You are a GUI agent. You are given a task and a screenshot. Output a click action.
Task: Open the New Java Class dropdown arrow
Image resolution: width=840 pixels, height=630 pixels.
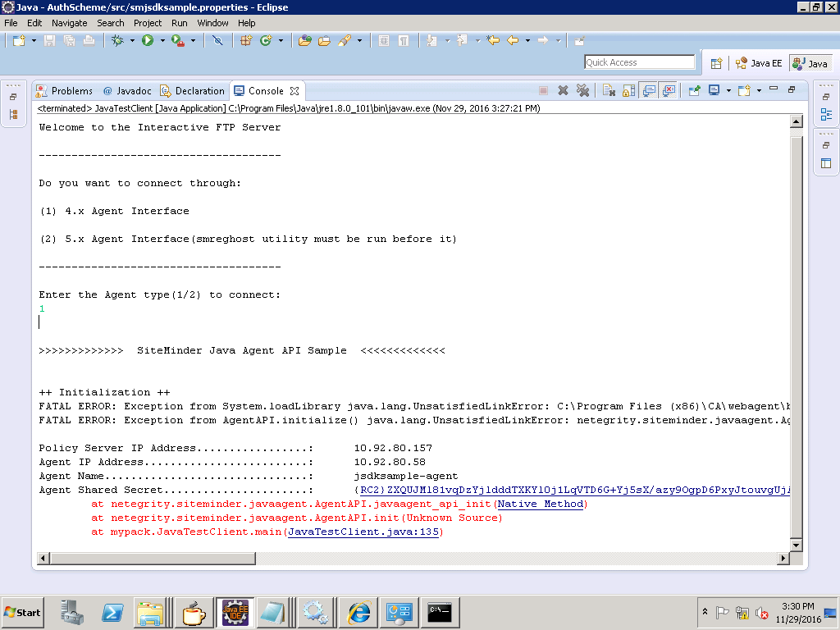pyautogui.click(x=281, y=41)
